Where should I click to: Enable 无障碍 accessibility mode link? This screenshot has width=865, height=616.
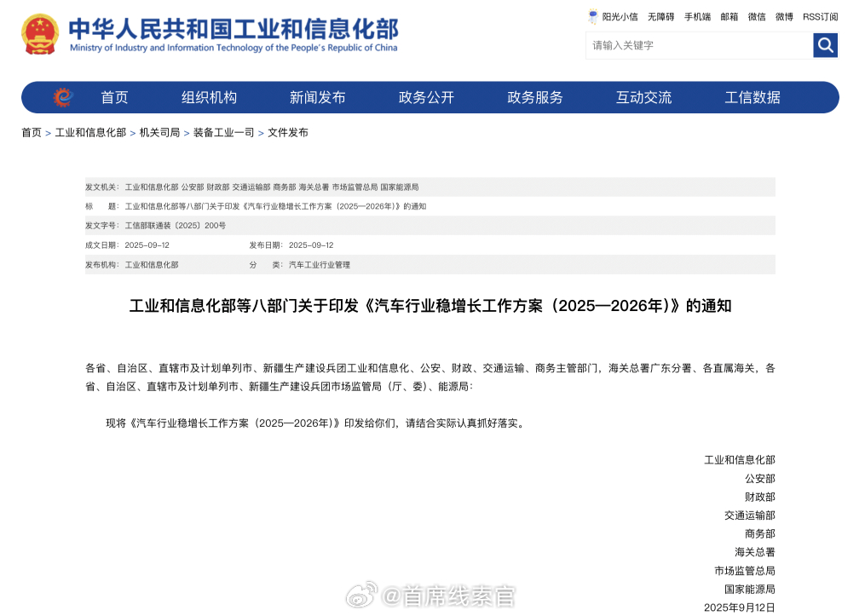(660, 17)
